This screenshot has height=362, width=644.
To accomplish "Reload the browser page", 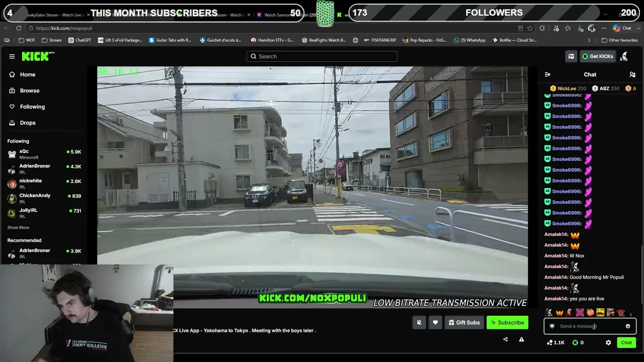I will tap(19, 28).
